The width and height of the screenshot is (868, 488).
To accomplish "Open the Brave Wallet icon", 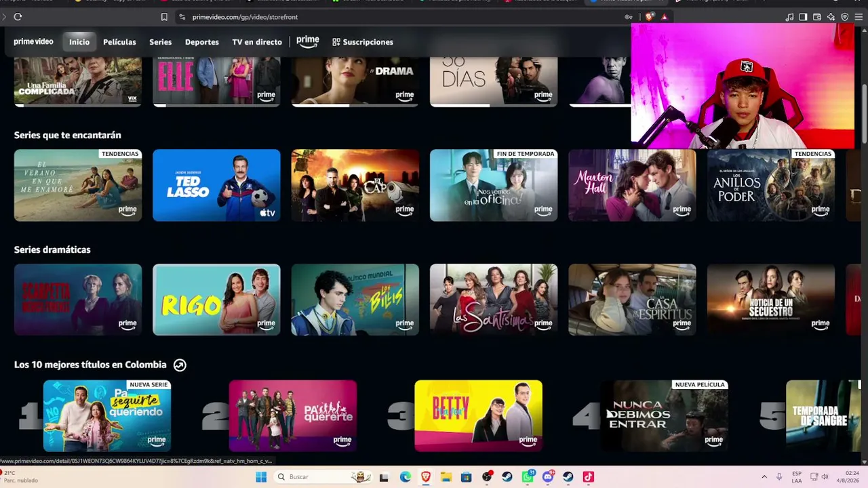I will tap(817, 17).
